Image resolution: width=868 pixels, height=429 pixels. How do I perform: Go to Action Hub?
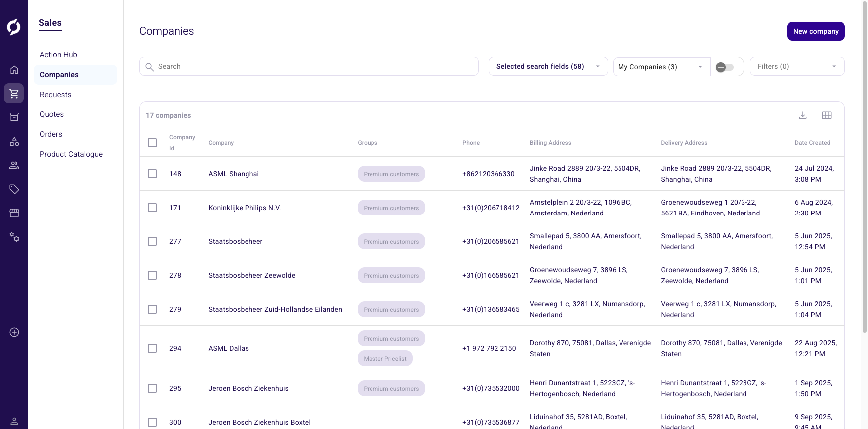click(x=58, y=55)
